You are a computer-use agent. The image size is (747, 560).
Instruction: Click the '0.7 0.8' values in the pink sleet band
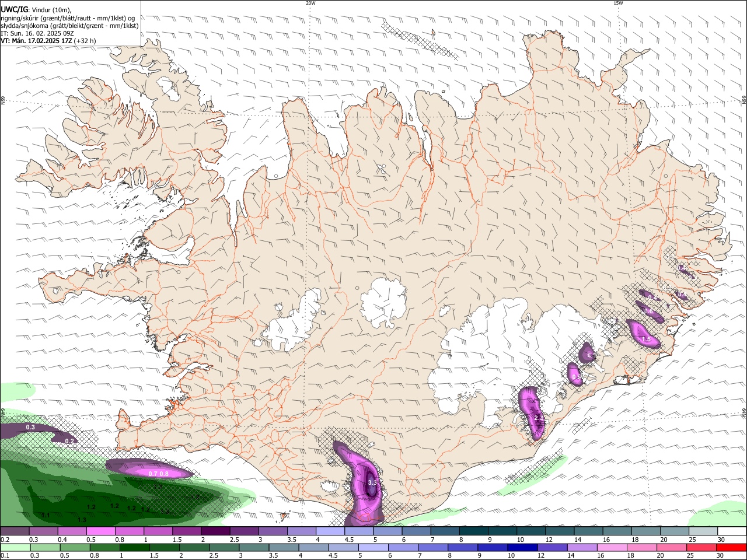click(x=158, y=474)
